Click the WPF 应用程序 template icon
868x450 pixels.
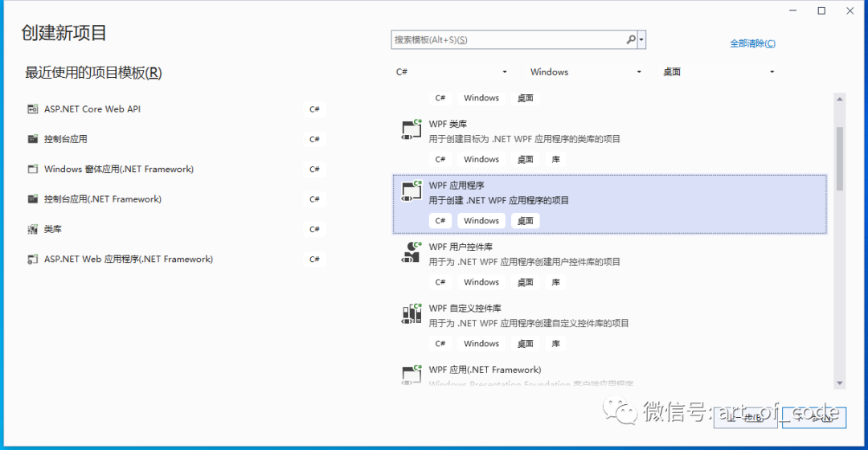[x=411, y=191]
